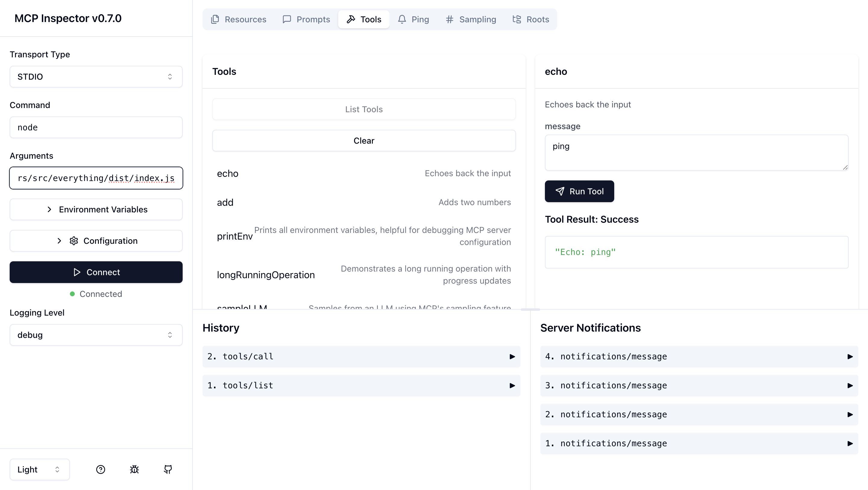Click the Clear button
This screenshot has height=490, width=868.
pos(363,141)
